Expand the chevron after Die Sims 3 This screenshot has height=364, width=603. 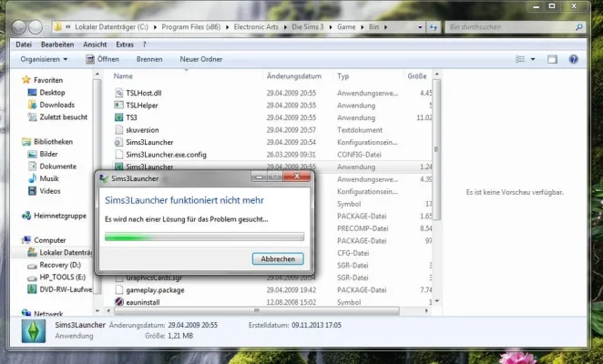click(x=331, y=27)
